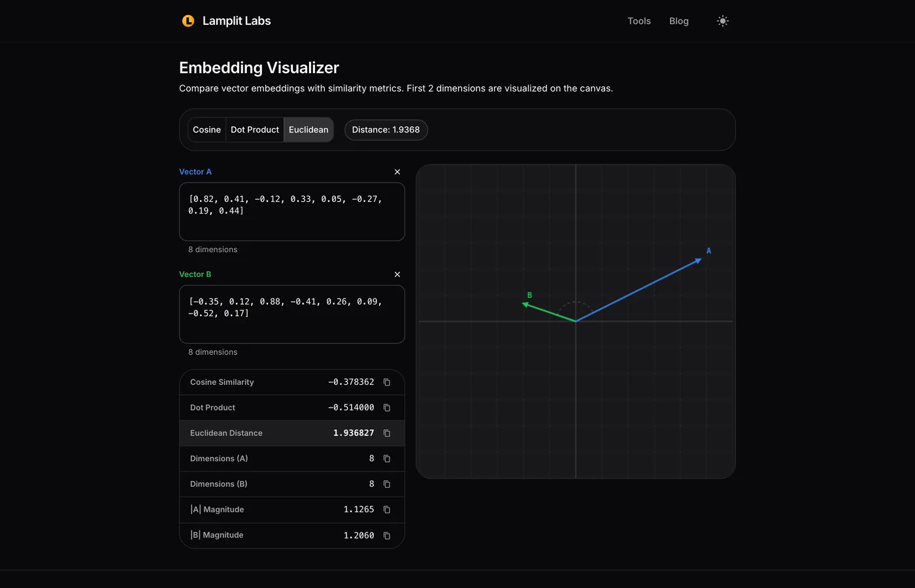Copy the Dimensions (A) value
This screenshot has width=915, height=588.
(387, 459)
